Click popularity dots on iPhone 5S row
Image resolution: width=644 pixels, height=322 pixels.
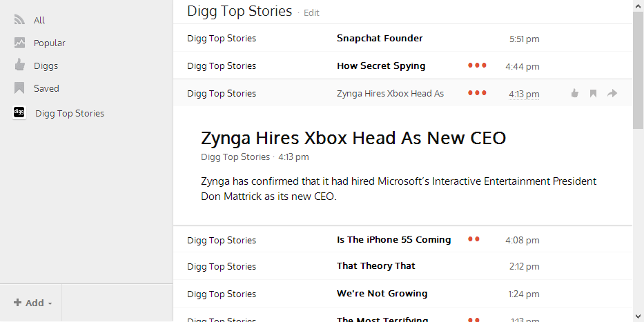click(x=474, y=239)
